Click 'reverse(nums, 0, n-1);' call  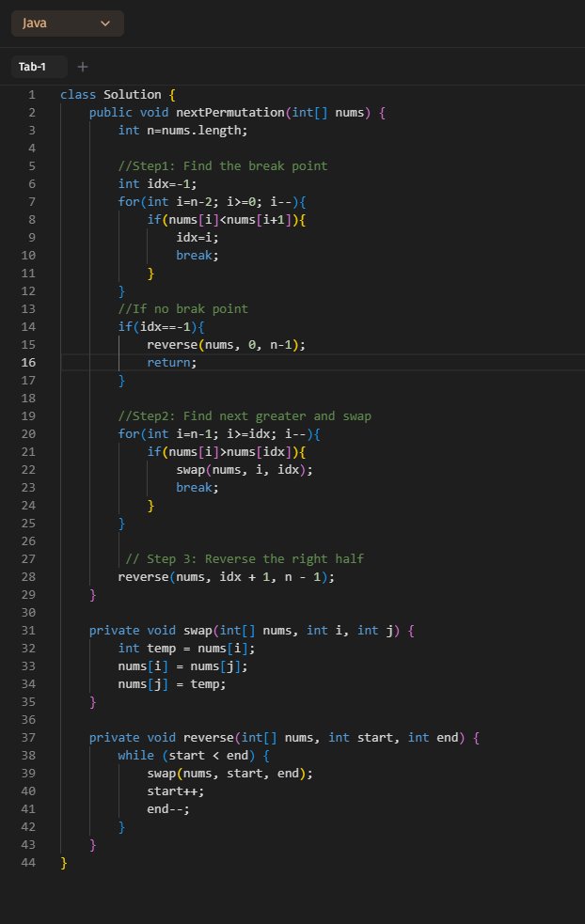(x=227, y=344)
